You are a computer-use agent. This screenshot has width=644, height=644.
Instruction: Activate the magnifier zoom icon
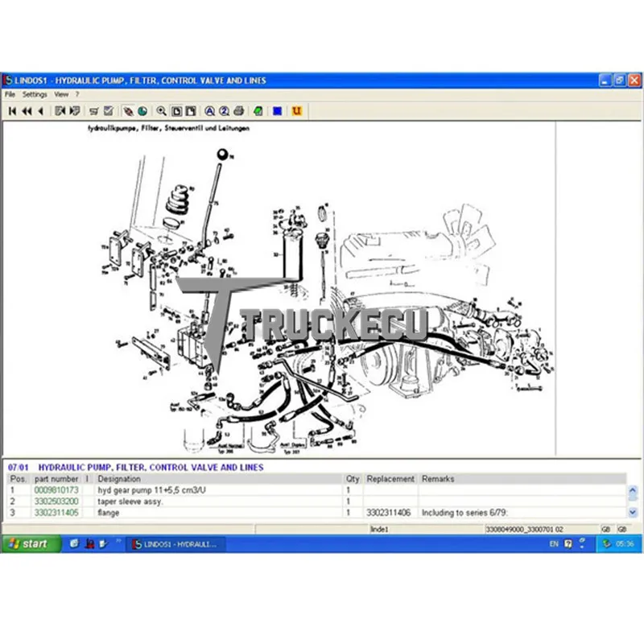pos(162,111)
